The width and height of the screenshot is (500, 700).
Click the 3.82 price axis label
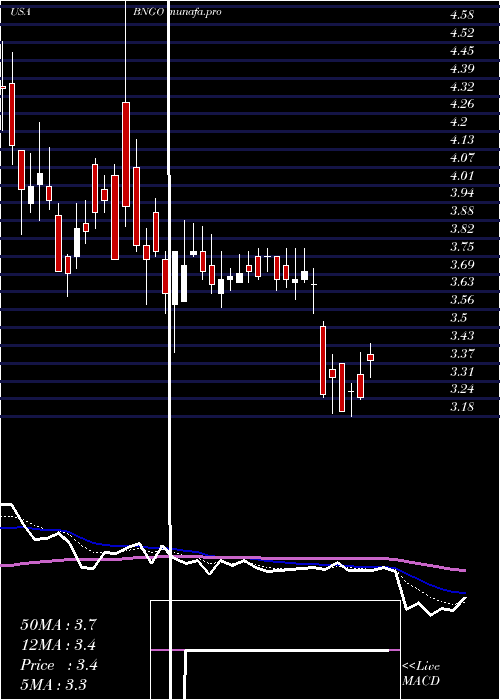462,229
